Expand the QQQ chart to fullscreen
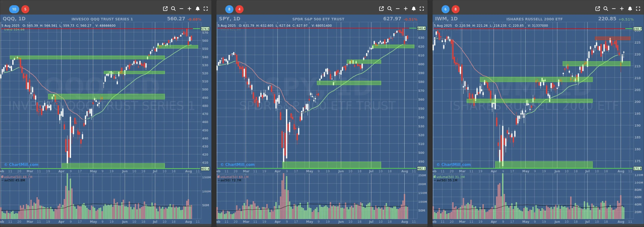This screenshot has width=644, height=227. tap(205, 9)
